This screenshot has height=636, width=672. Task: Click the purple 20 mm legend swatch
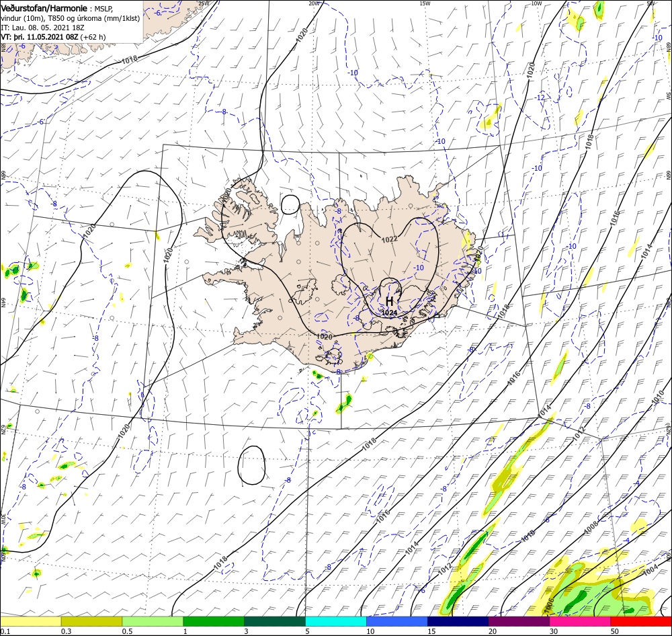519,621
